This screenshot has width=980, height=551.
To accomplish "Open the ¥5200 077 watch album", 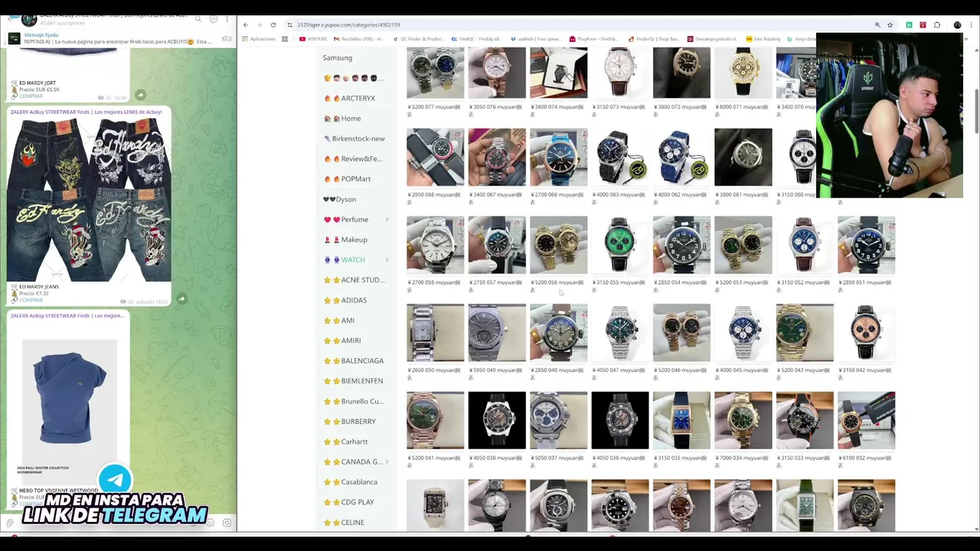I will tap(435, 73).
